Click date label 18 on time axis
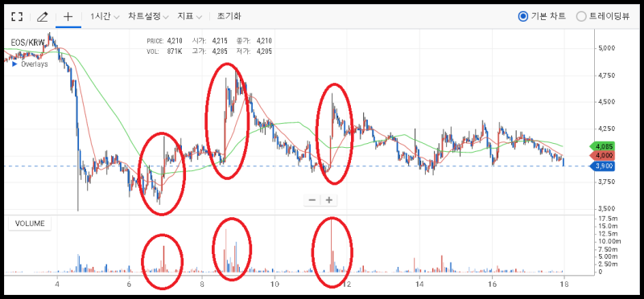Viewport: 644px width, 299px height. (x=564, y=284)
